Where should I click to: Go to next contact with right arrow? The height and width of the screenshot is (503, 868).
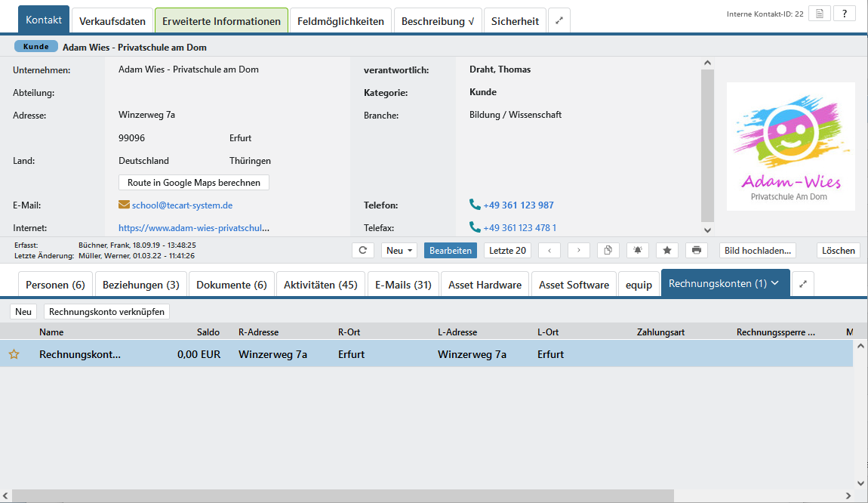[x=579, y=250]
